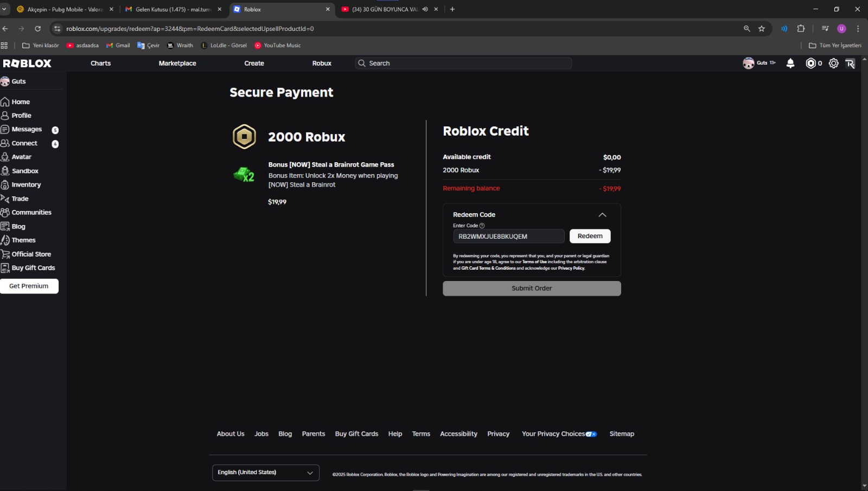Click the browser address bar URL
The width and height of the screenshot is (868, 491).
190,29
